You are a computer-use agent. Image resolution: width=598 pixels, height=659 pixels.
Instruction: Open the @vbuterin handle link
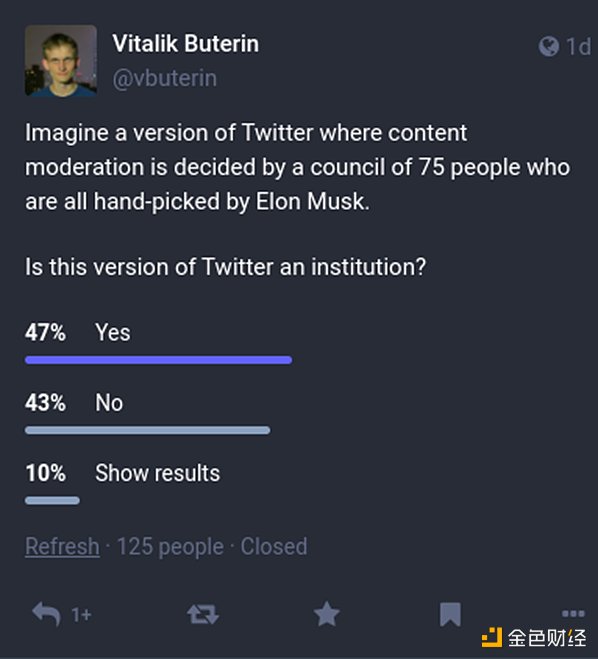pyautogui.click(x=165, y=78)
